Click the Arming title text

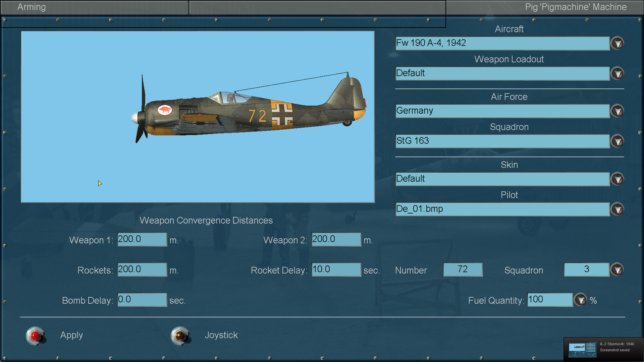pyautogui.click(x=32, y=7)
